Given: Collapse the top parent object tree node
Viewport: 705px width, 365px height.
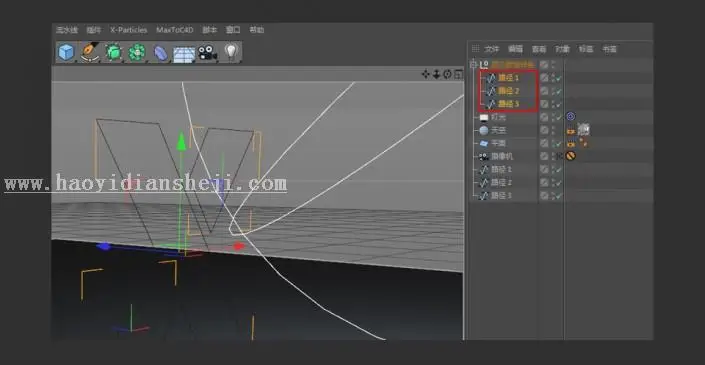Looking at the screenshot, I should point(473,65).
